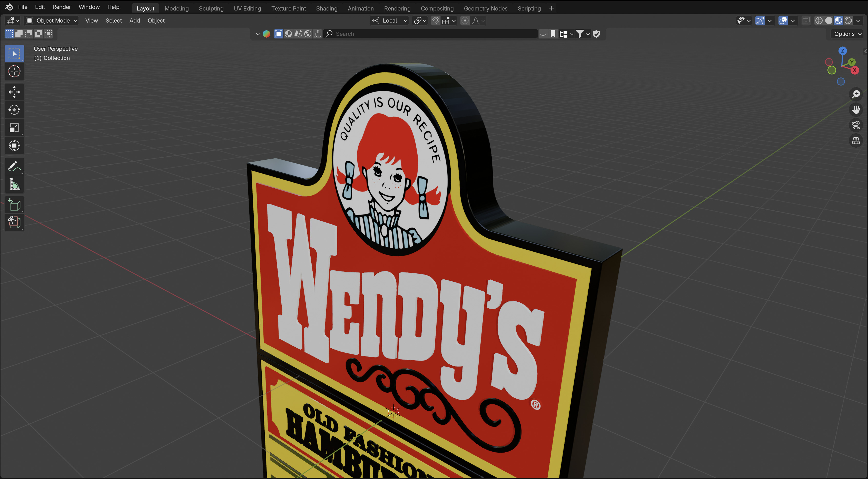Open File menu
The image size is (868, 479).
23,7
